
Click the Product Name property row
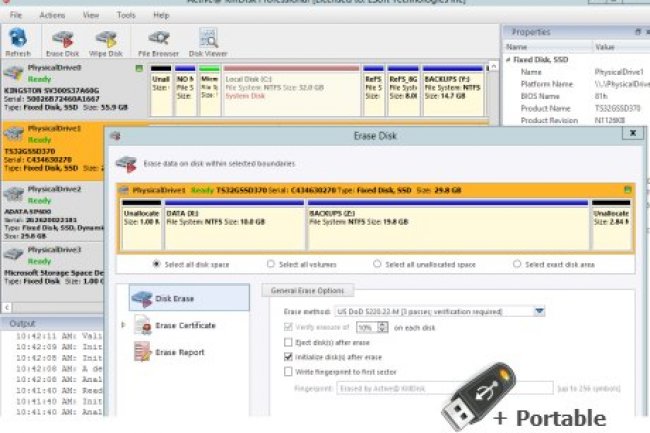pos(576,109)
